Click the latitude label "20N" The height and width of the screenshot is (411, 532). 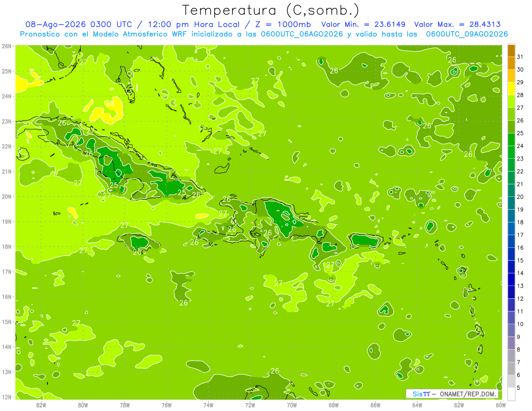[7, 196]
